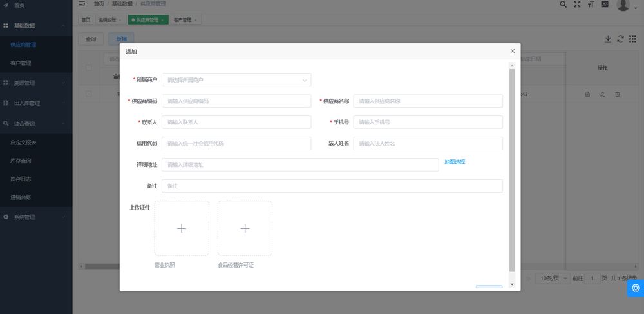Click the blue settings gear button
The height and width of the screenshot is (314, 644).
pyautogui.click(x=635, y=288)
